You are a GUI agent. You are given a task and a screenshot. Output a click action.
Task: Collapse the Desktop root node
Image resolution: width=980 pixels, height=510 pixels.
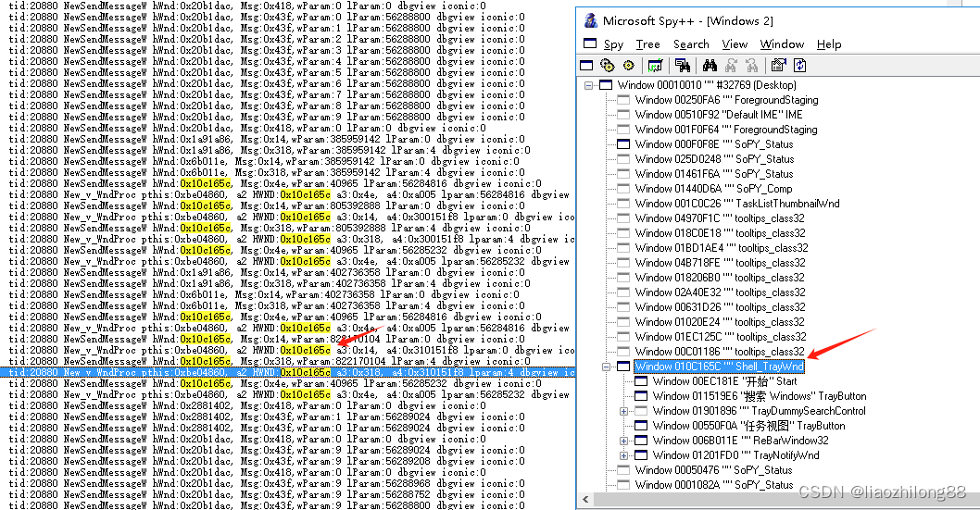(588, 85)
